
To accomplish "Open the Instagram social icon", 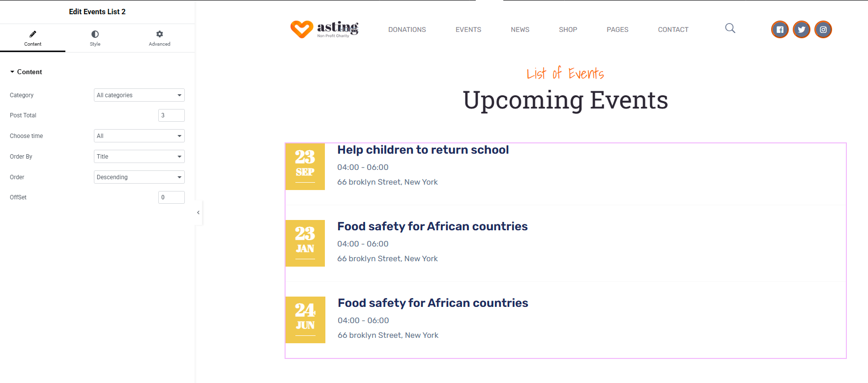I will click(823, 29).
